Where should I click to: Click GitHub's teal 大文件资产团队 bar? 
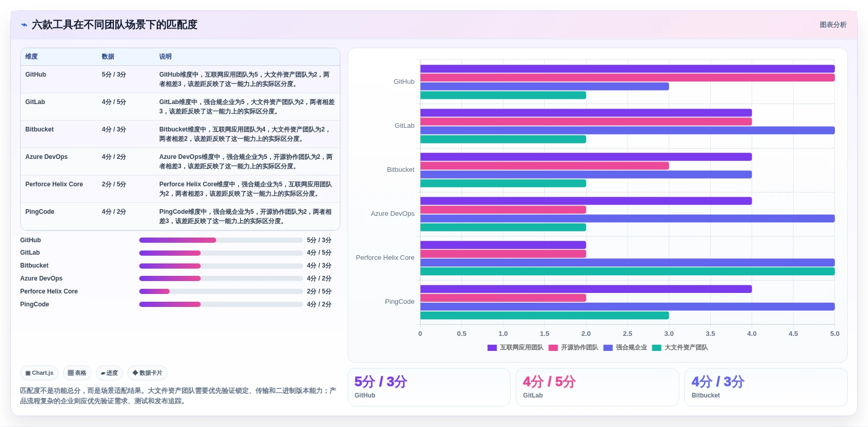tap(503, 95)
